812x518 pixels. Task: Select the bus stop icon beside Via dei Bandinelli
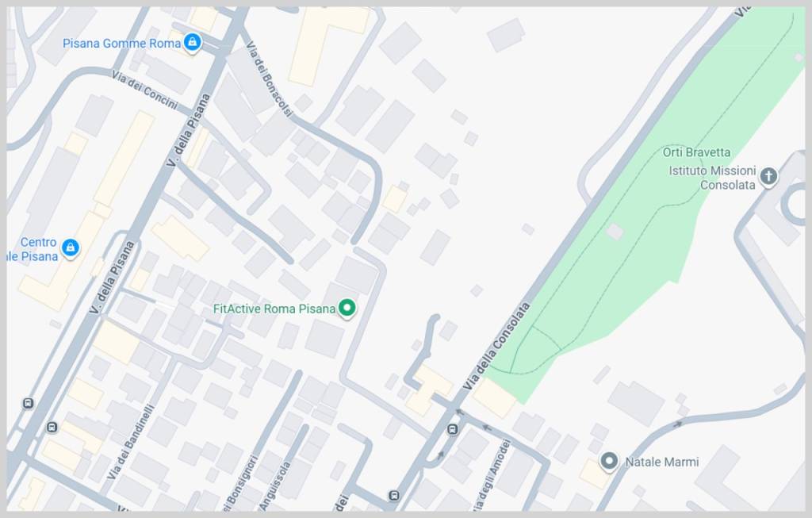(52, 428)
